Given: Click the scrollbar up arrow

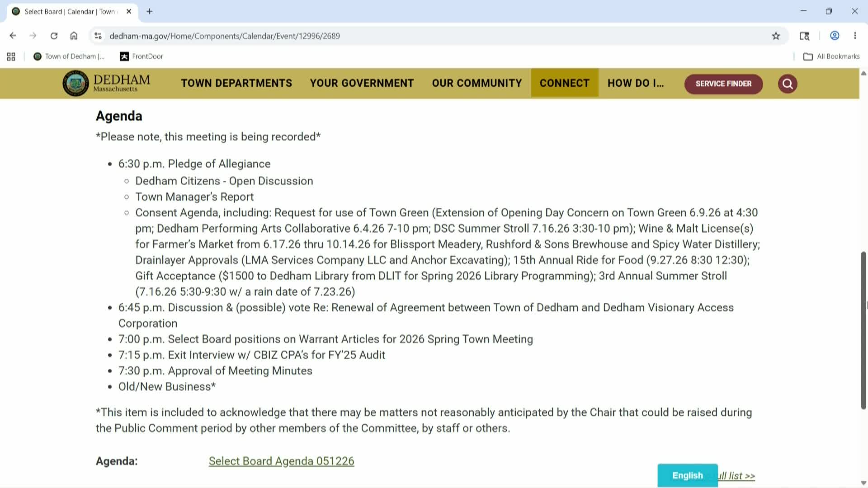Looking at the screenshot, I should pyautogui.click(x=863, y=73).
